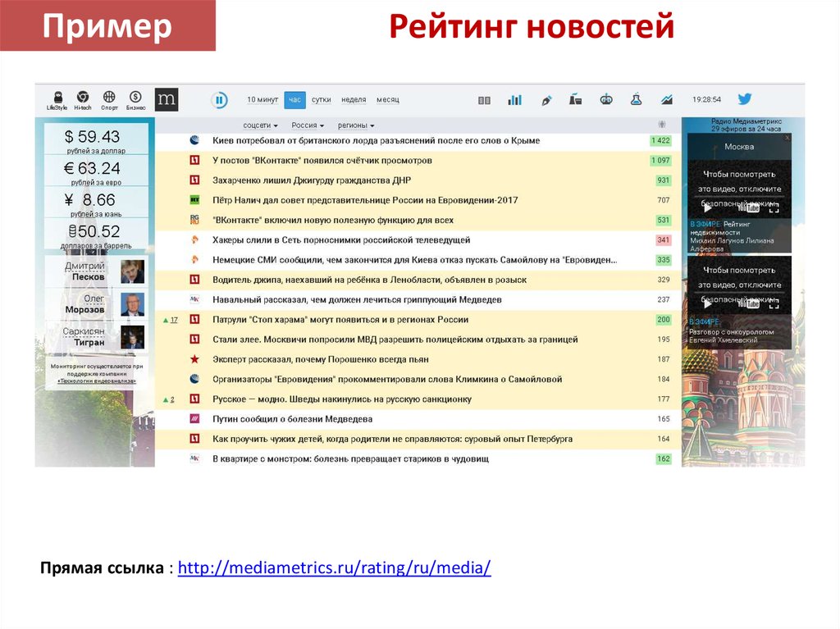
Task: Open the LifeStyle category icon
Action: (x=57, y=98)
